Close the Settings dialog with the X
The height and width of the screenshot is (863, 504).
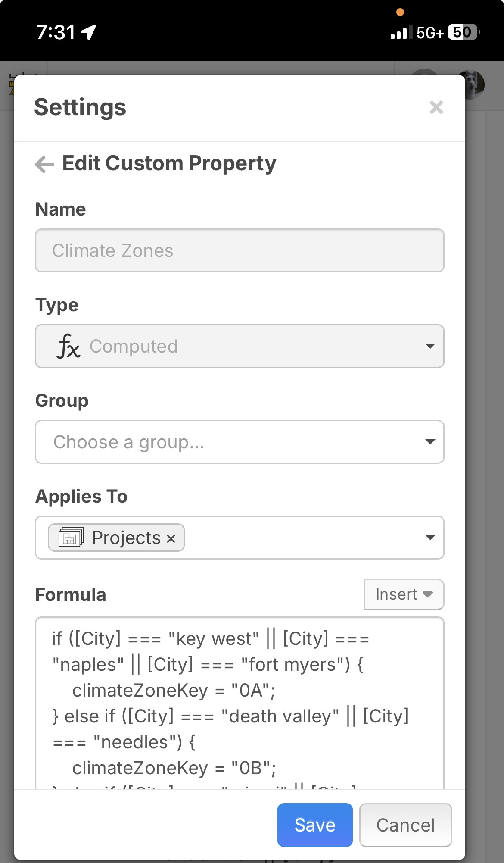coord(436,107)
